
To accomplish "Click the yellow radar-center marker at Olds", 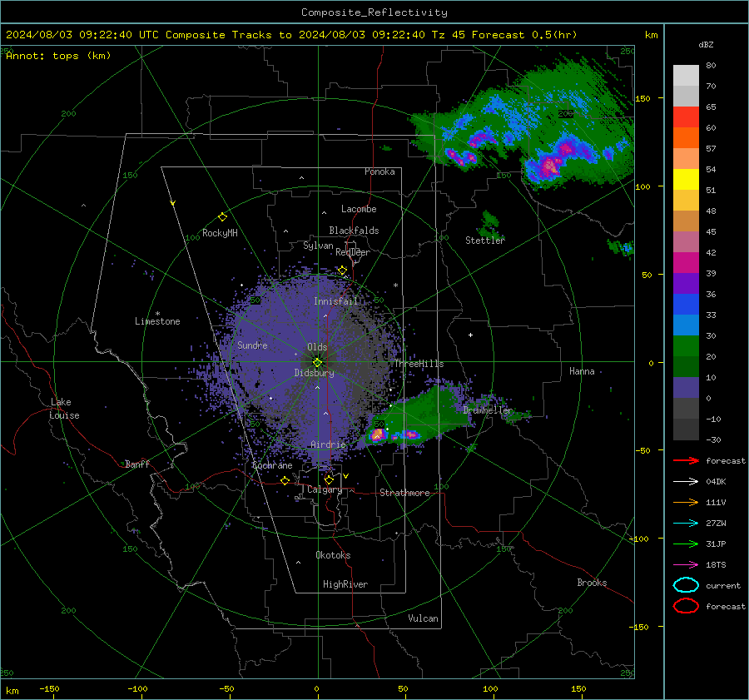I will click(317, 362).
